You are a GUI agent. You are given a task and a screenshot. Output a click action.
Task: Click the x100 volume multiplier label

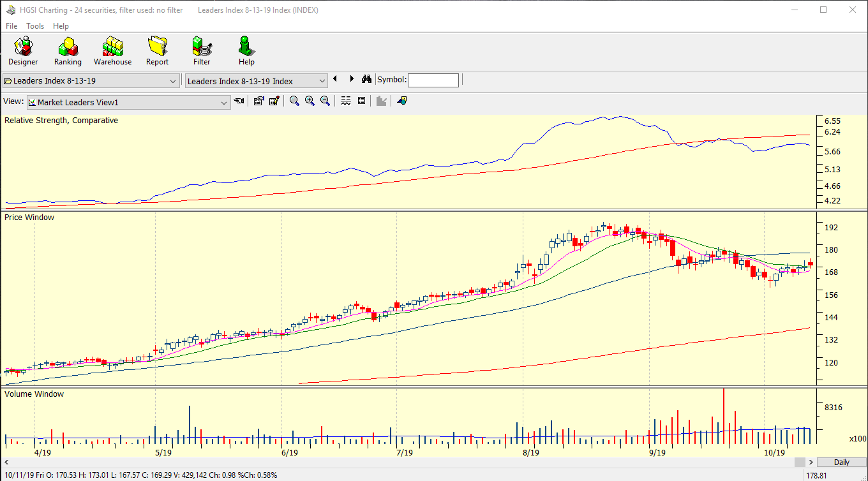[857, 439]
